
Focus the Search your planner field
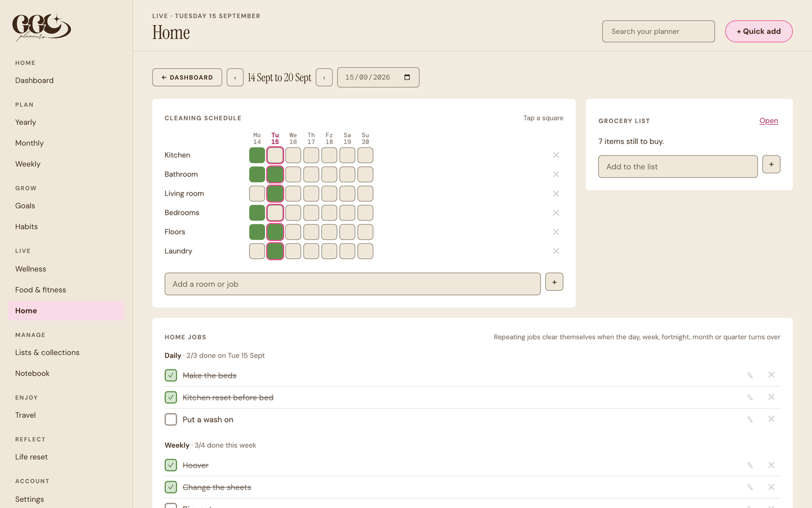(658, 31)
